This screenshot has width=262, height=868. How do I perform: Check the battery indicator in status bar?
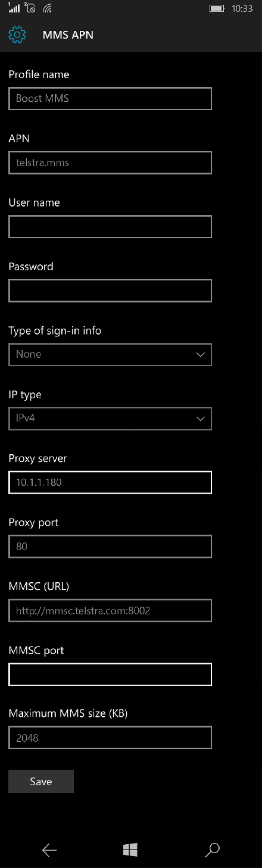(x=217, y=9)
